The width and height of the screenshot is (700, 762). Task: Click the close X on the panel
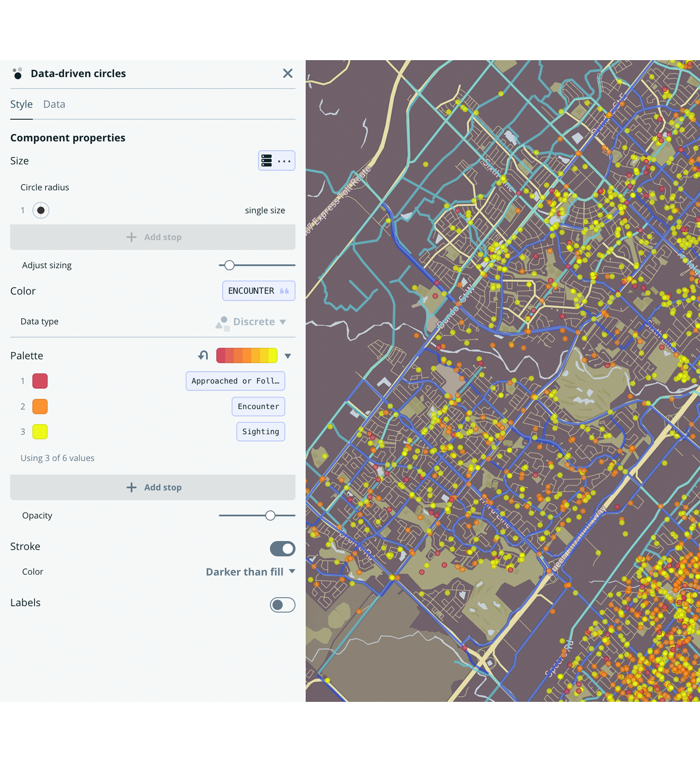click(288, 73)
